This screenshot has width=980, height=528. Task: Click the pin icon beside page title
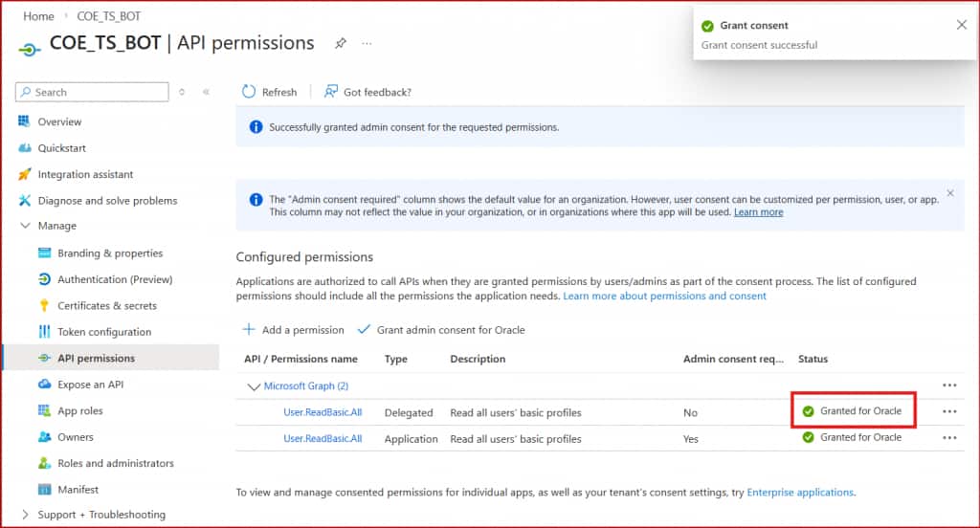click(x=340, y=43)
